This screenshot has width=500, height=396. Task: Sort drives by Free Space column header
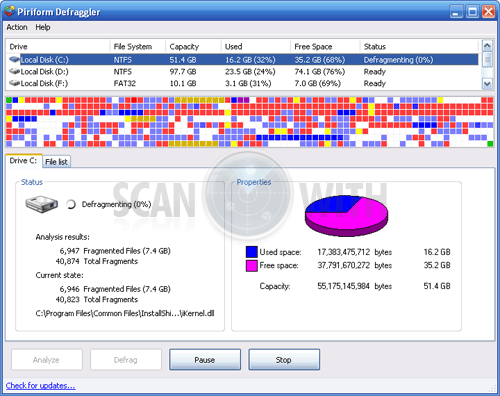click(x=325, y=47)
